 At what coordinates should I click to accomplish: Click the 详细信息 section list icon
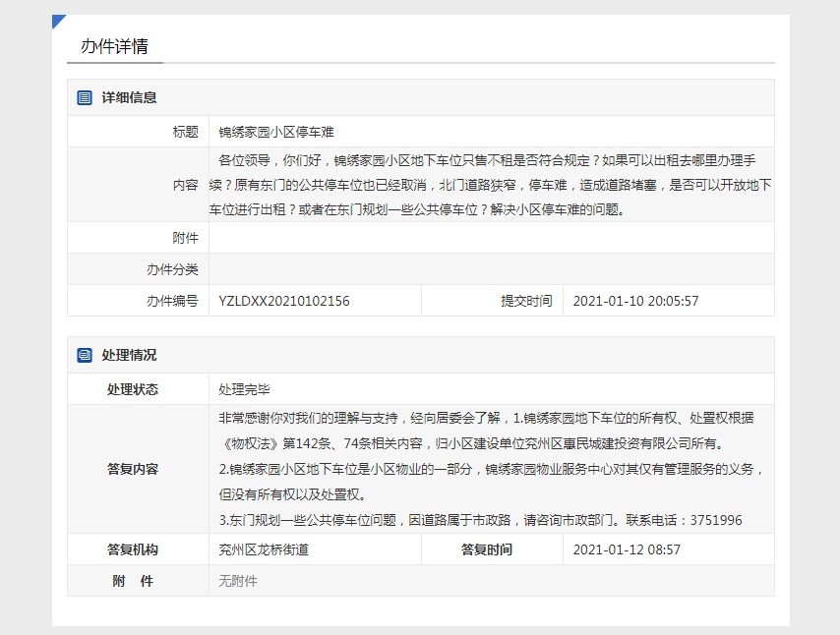(x=85, y=97)
